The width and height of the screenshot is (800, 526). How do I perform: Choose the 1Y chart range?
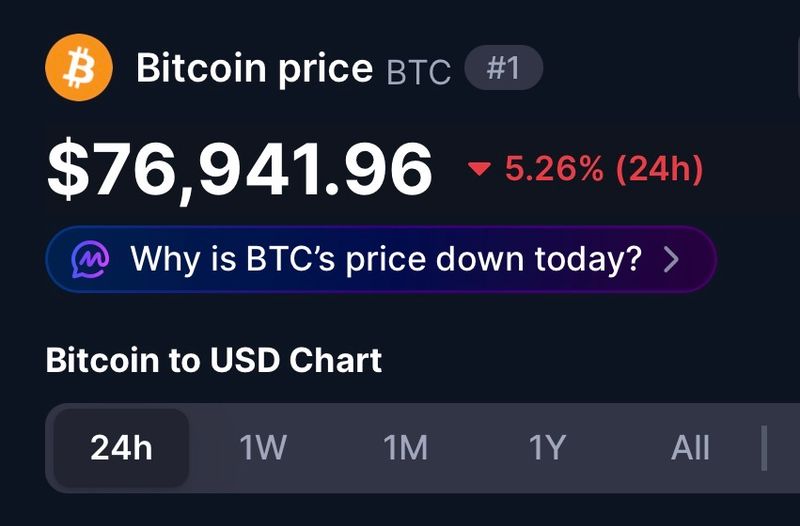pos(547,448)
